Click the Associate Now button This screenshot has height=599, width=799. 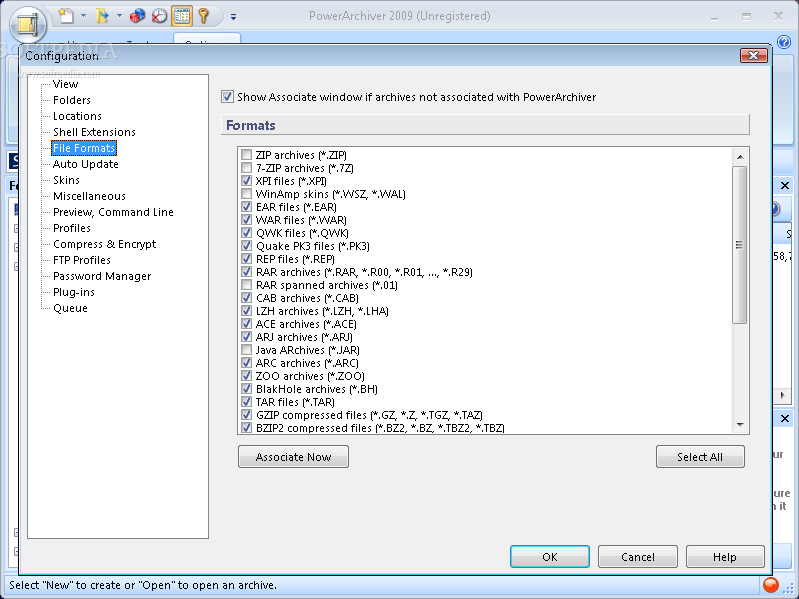click(x=294, y=456)
